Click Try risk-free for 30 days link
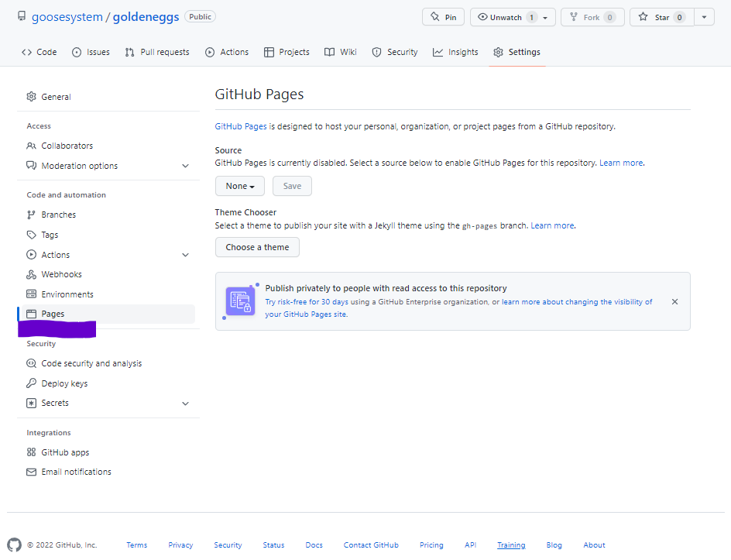 tap(307, 302)
